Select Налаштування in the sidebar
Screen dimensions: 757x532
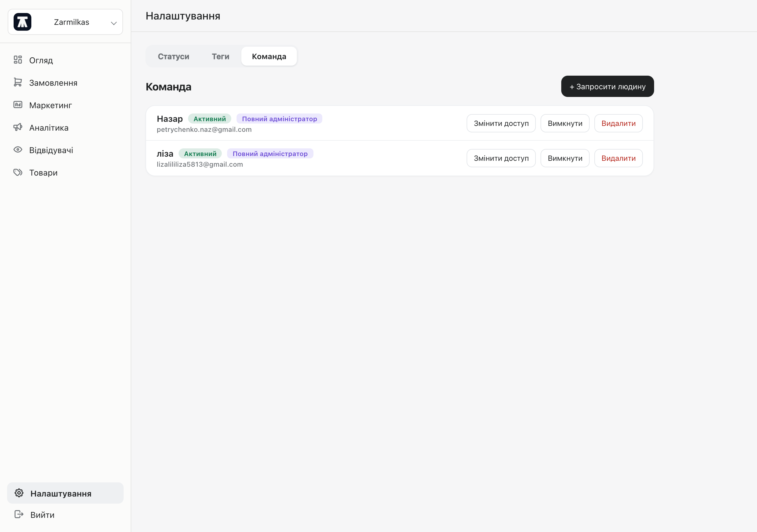pyautogui.click(x=65, y=493)
